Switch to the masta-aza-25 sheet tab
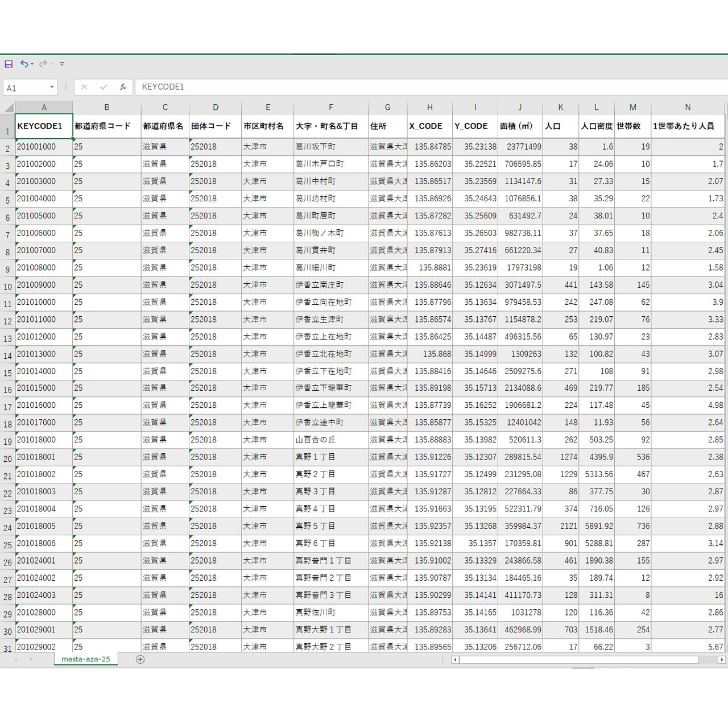728x728 pixels. tap(86, 659)
